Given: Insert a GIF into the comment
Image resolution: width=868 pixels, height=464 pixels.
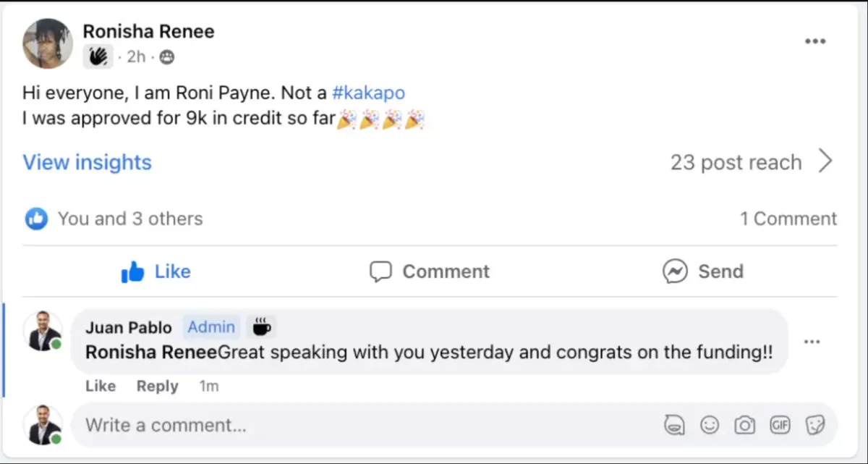Looking at the screenshot, I should (780, 425).
